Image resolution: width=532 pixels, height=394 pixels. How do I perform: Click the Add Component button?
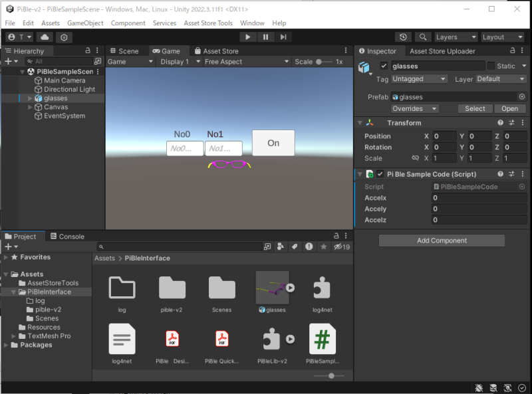coord(442,241)
